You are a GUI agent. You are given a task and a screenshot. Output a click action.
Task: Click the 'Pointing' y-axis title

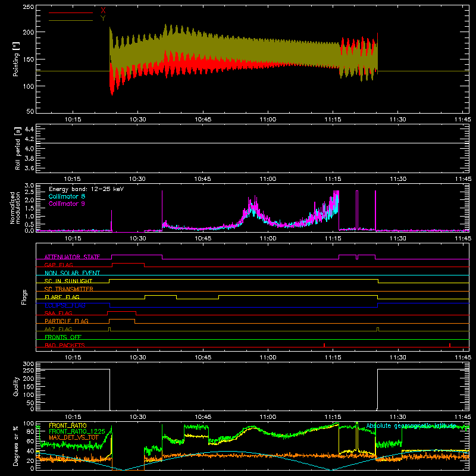pyautogui.click(x=16, y=59)
